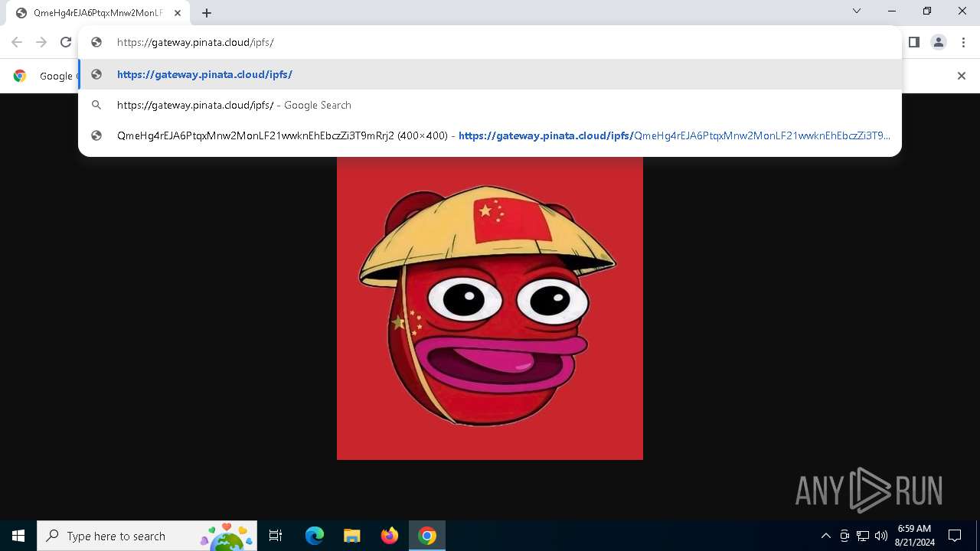
Task: Launch Firefox from the taskbar
Action: point(390,536)
